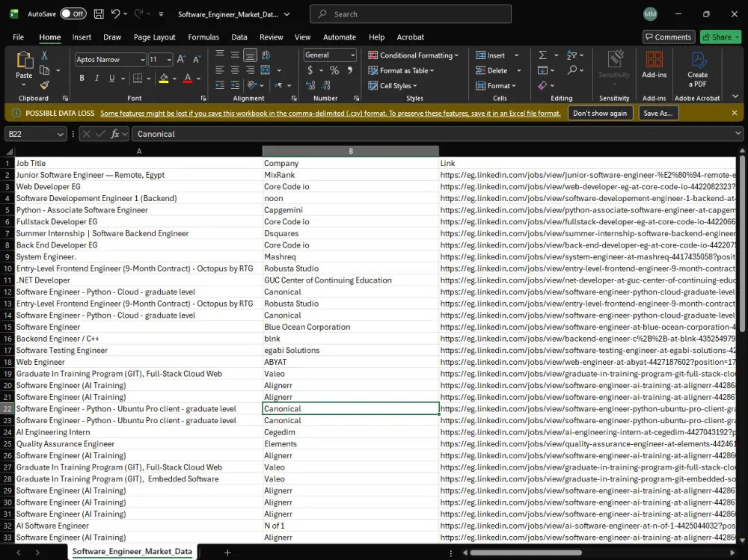The width and height of the screenshot is (748, 560).
Task: Open the File menu
Action: tap(18, 37)
